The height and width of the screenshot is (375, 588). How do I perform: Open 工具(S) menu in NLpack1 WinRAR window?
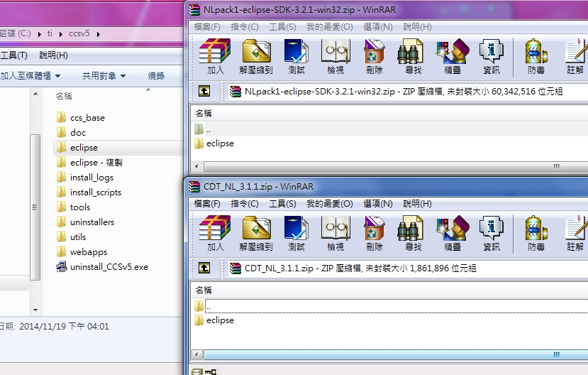click(x=282, y=27)
